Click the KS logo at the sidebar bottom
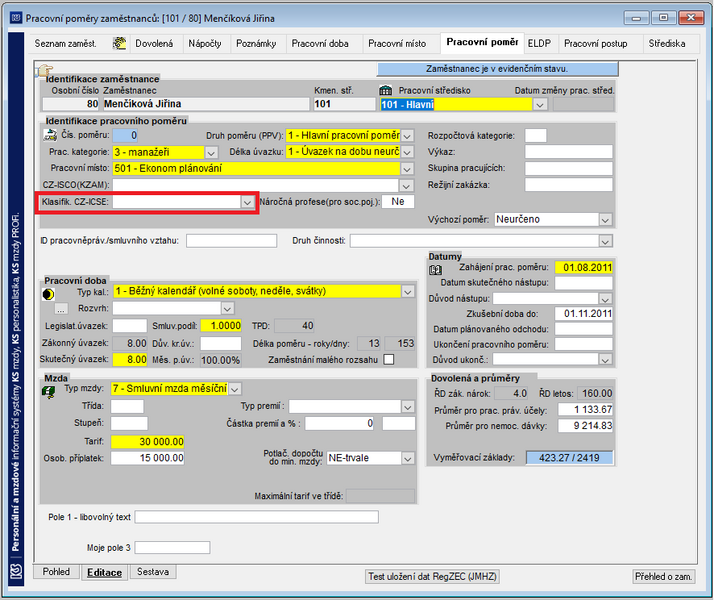This screenshot has height=600, width=714. tap(16, 571)
